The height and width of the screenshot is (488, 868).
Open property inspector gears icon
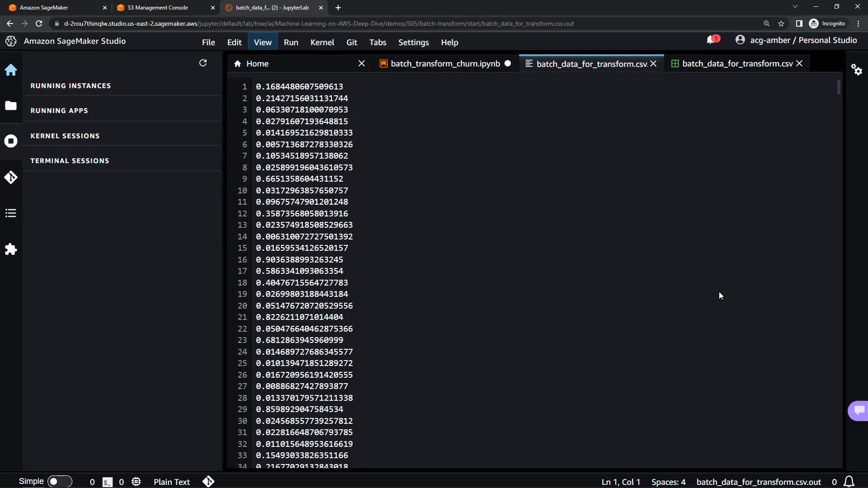856,70
